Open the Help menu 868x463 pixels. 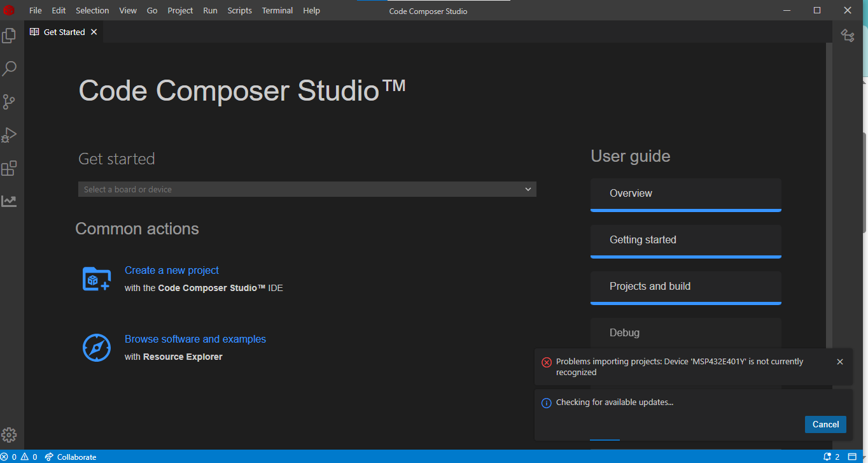click(x=312, y=10)
